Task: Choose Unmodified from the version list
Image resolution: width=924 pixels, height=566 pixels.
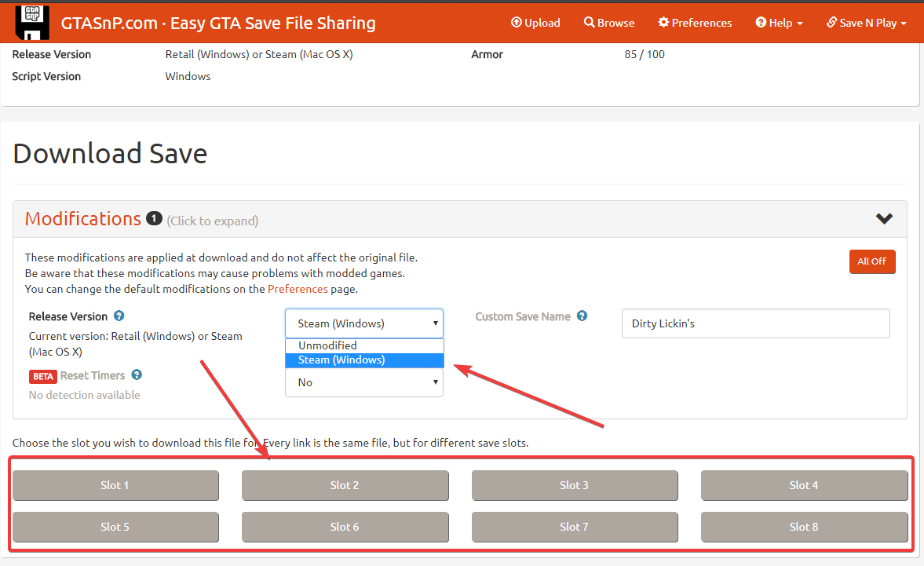Action: point(364,345)
